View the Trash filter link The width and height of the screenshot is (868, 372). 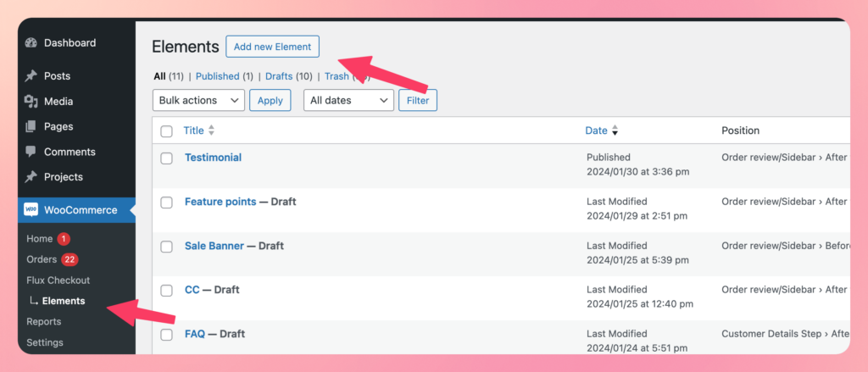337,76
